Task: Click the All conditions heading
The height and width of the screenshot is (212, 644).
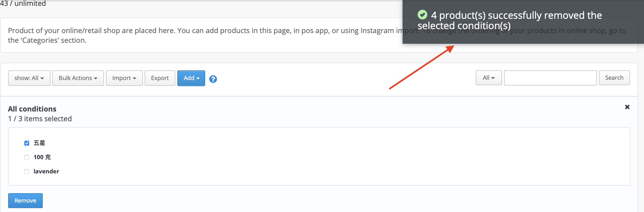Action: (32, 109)
